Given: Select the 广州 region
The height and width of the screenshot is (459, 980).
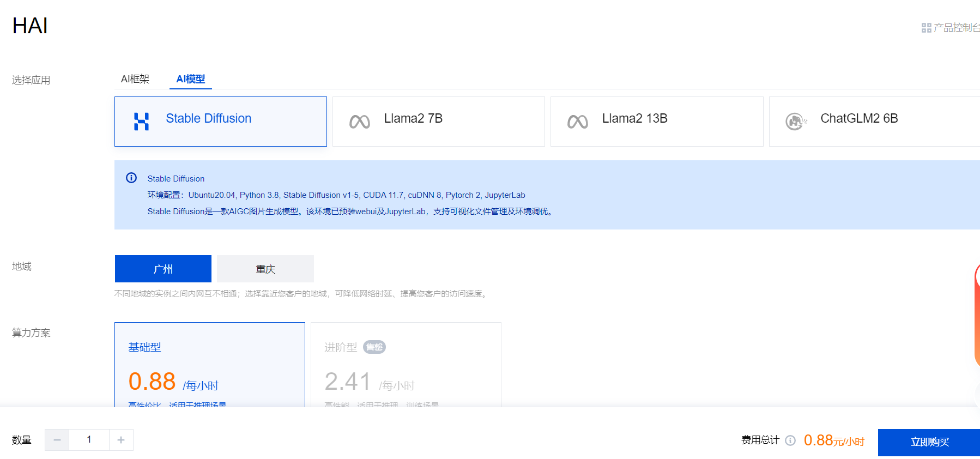Looking at the screenshot, I should click(x=163, y=269).
